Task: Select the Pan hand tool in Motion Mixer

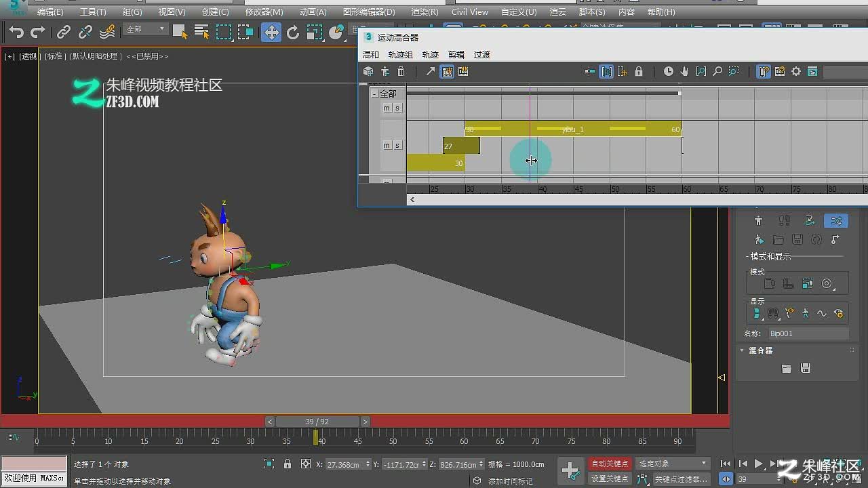Action: 684,71
